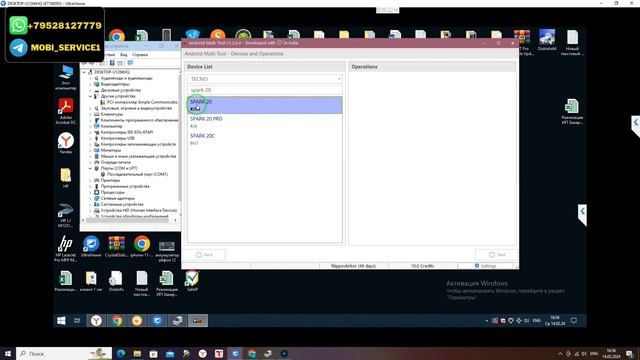This screenshot has width=640, height=360.
Task: Open the yellow HP folder on desktop
Action: coord(65,178)
